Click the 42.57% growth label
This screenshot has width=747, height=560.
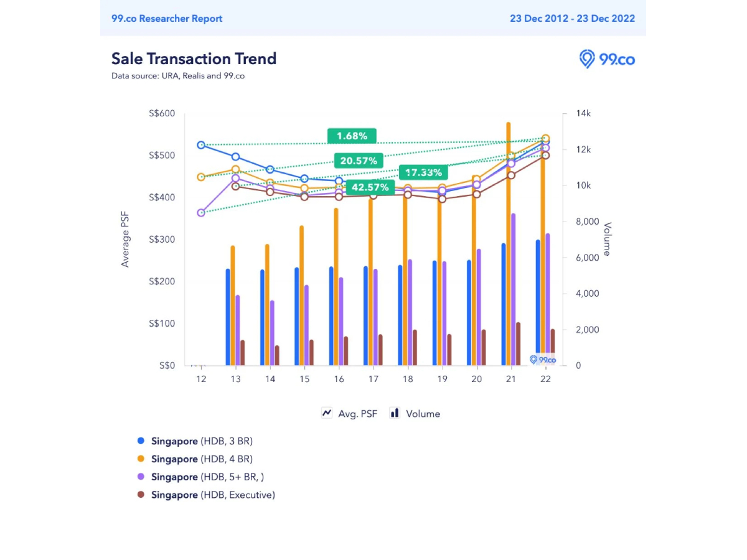point(370,187)
